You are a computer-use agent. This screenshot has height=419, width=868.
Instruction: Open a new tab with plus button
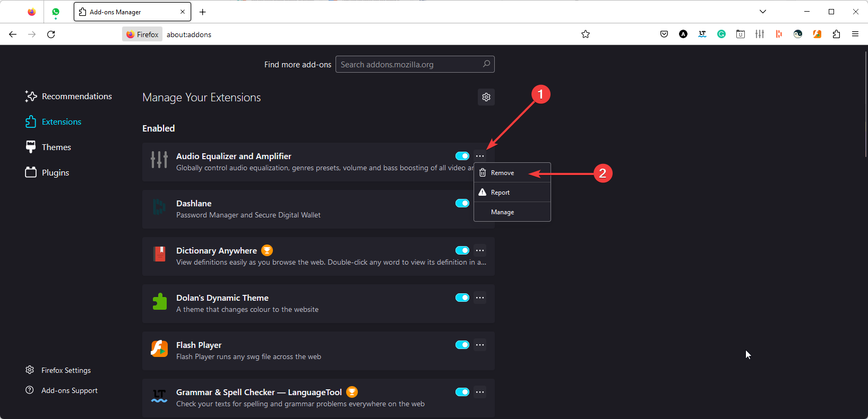(x=203, y=12)
